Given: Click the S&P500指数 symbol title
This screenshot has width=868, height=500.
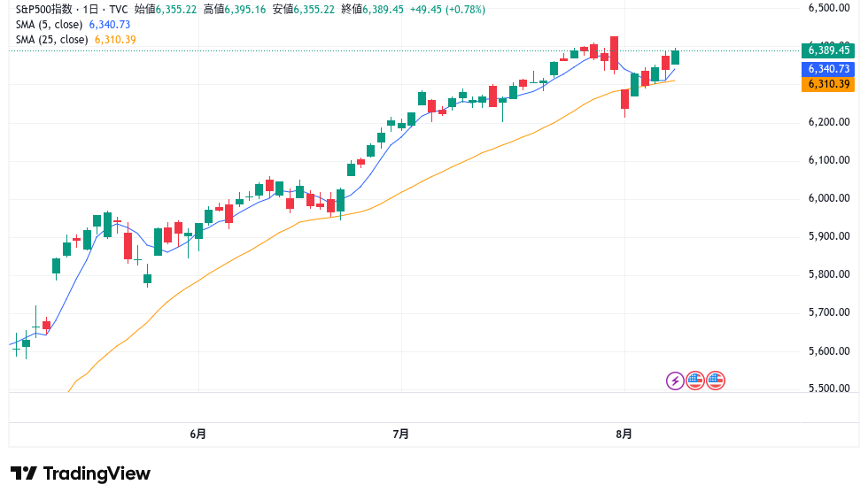Looking at the screenshot, I should (43, 10).
